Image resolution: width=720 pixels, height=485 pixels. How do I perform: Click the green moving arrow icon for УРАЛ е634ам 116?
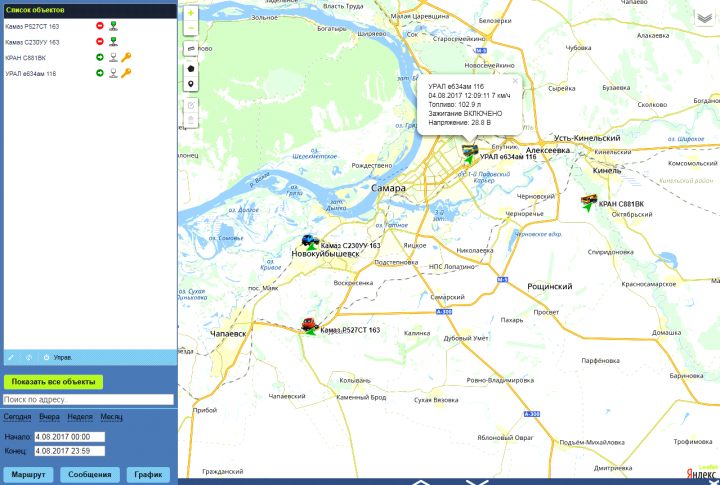pos(100,73)
